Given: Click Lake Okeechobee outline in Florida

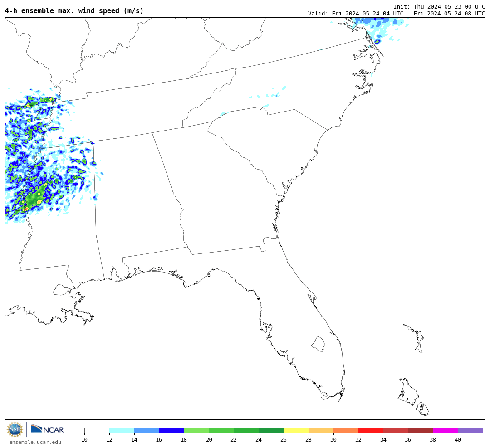Looking at the screenshot, I should [x=318, y=344].
